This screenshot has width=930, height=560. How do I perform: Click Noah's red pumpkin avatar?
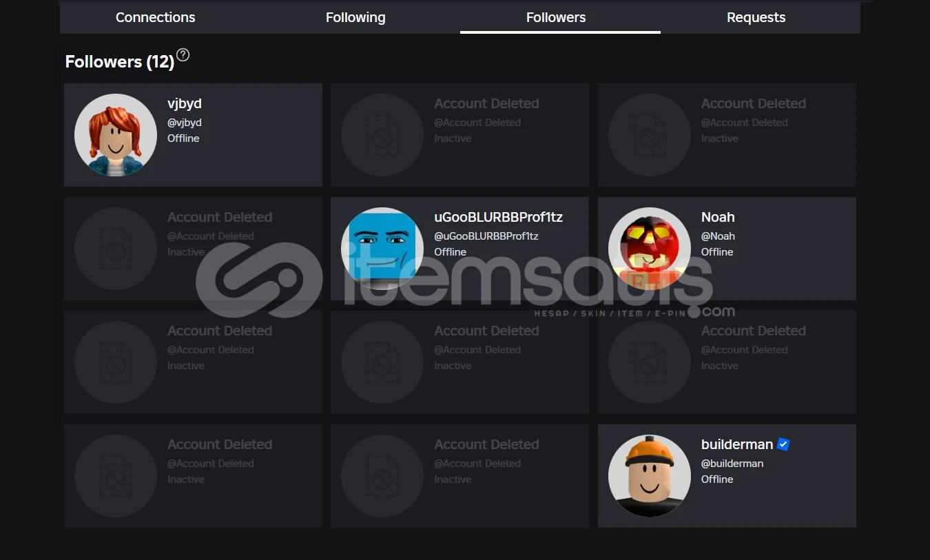(x=650, y=249)
